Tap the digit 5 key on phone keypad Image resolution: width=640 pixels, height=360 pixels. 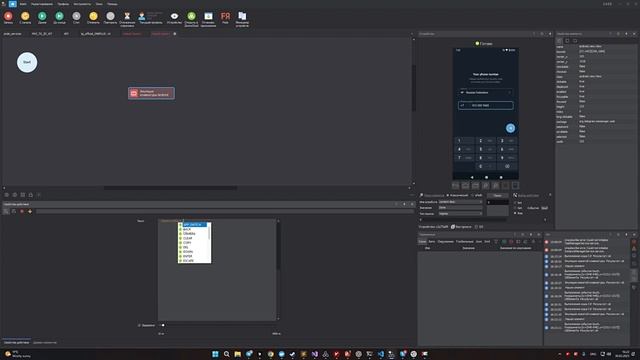486,149
